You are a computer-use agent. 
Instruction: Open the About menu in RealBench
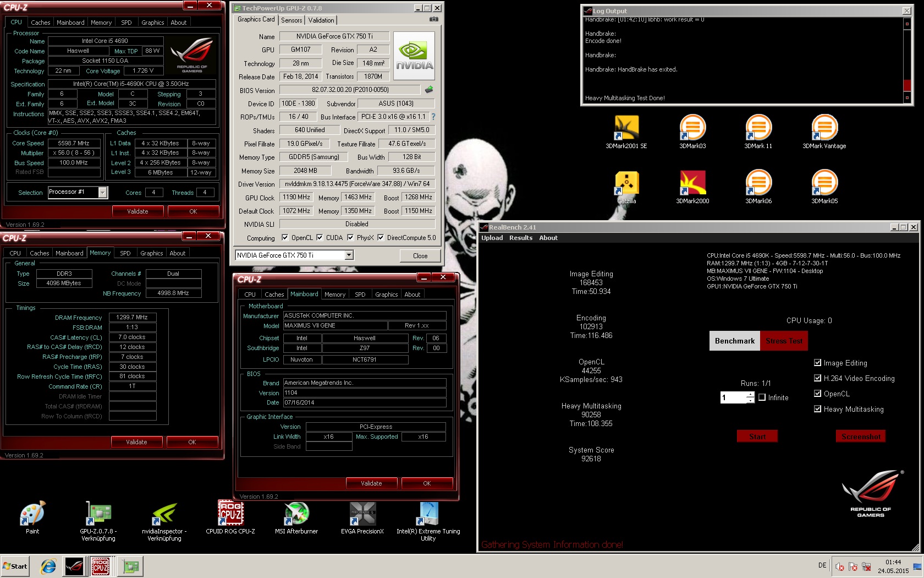548,238
